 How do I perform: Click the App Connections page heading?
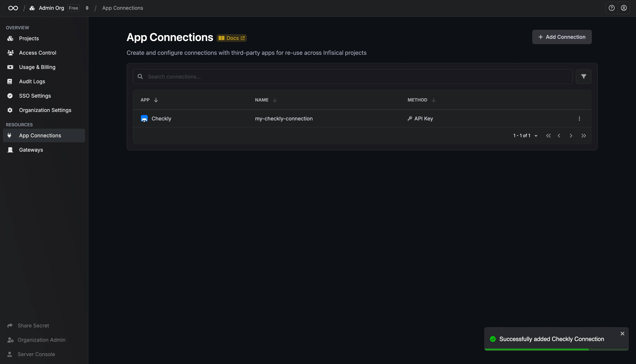[170, 37]
